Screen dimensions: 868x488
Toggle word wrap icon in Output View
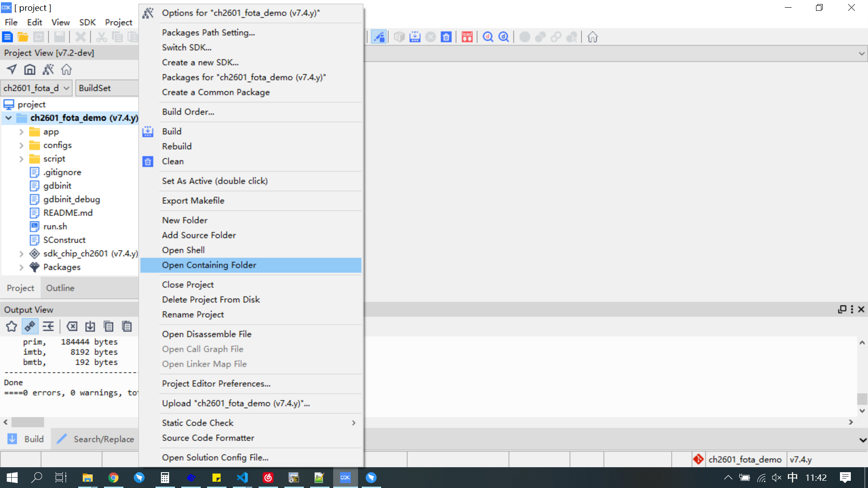coord(48,326)
